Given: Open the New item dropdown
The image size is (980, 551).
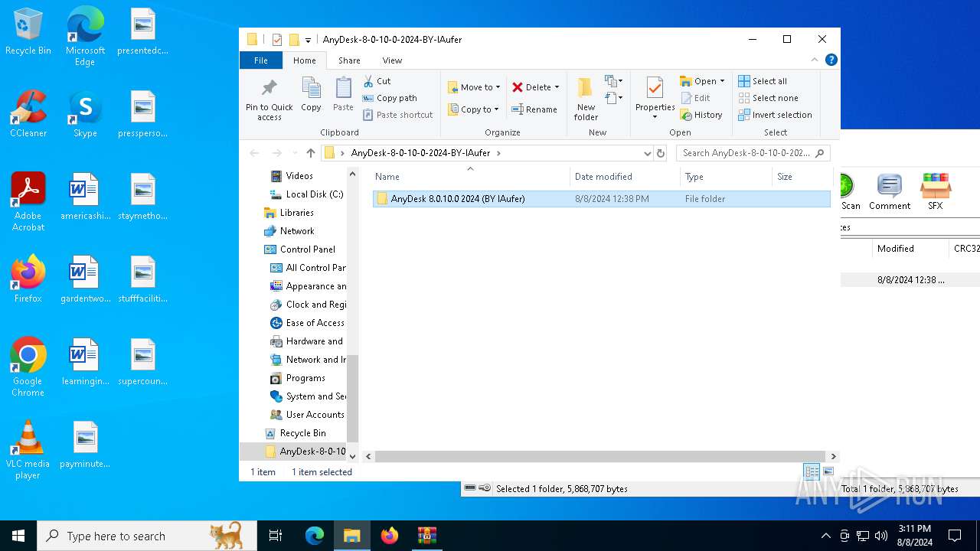Looking at the screenshot, I should 613,81.
